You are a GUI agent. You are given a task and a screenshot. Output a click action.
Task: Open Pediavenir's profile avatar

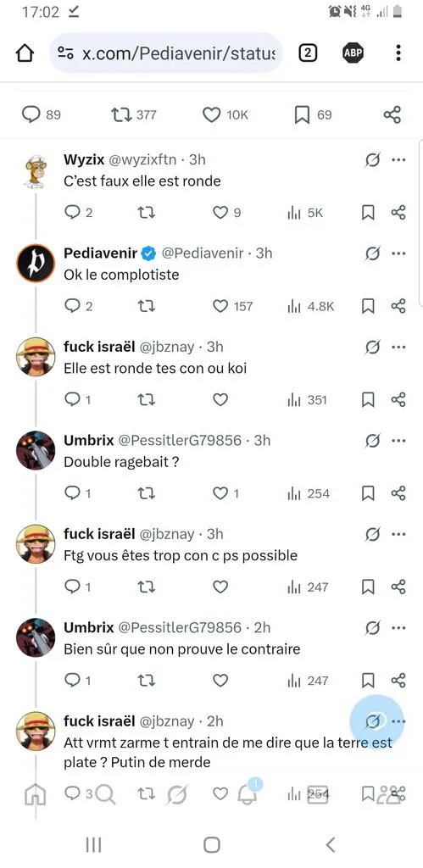[36, 263]
